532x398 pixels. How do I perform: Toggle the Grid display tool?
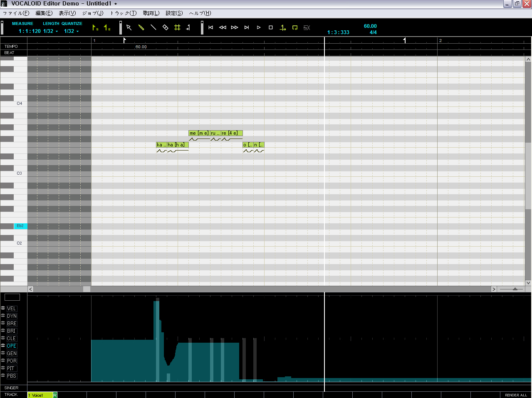point(177,27)
